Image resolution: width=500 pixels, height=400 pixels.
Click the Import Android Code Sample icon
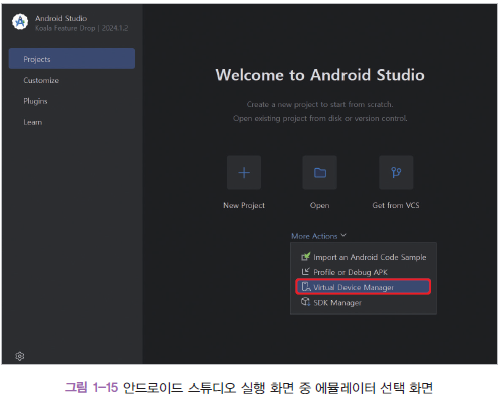coord(305,257)
